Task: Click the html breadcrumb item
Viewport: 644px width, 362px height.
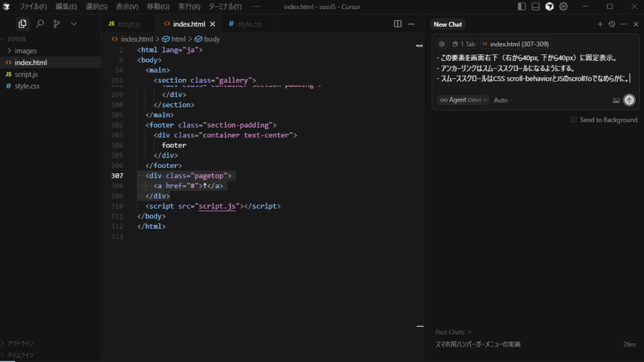Action: coord(174,39)
